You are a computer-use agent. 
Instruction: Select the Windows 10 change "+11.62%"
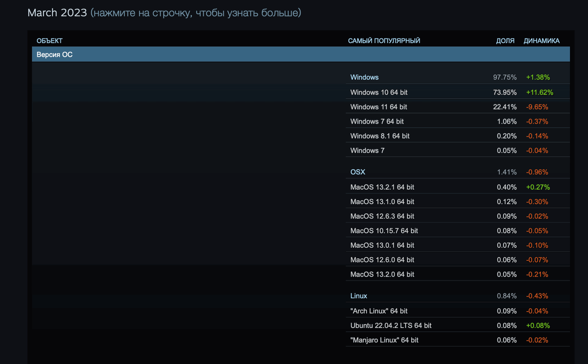(x=540, y=92)
